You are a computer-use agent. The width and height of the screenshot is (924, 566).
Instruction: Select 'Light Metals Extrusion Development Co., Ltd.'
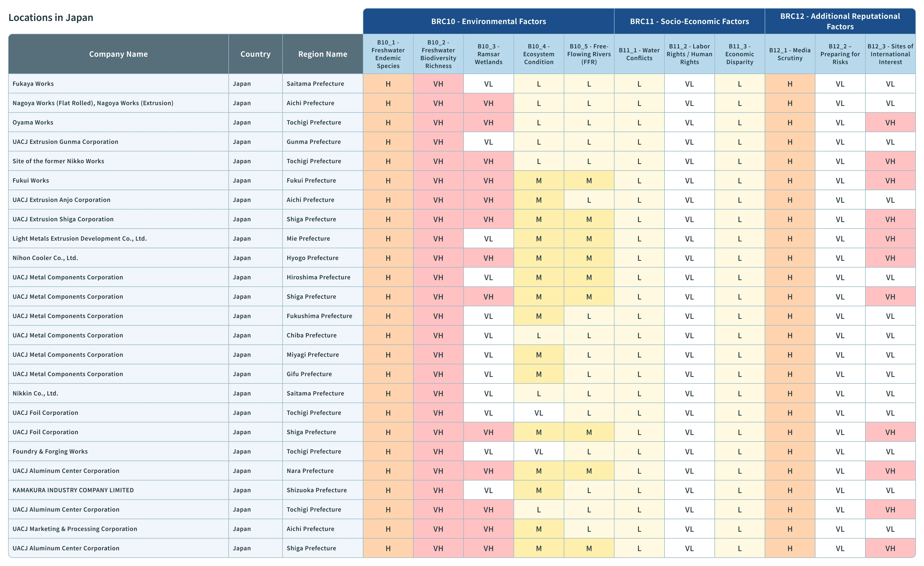click(x=80, y=239)
